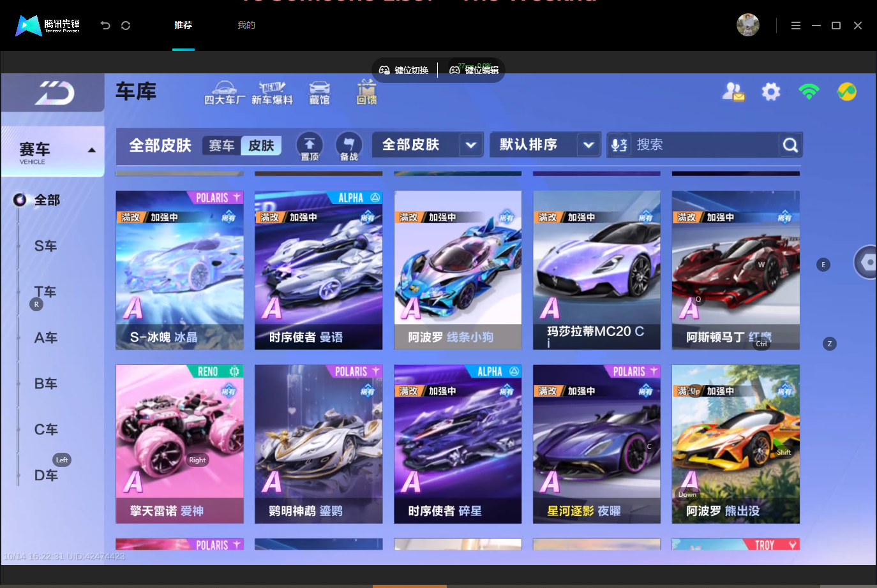
Task: Click the game logo above sidebar
Action: point(54,93)
